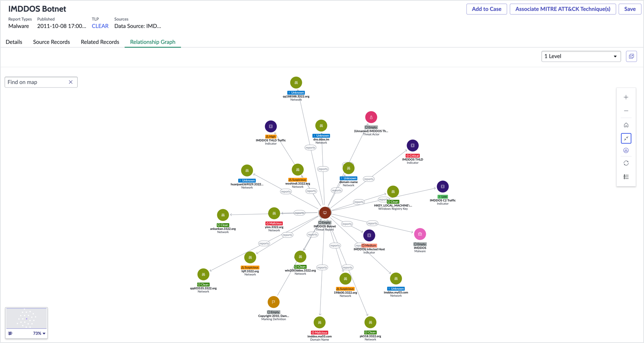Select the win2003ddos.3322.org network node
This screenshot has height=343, width=644.
pos(300,257)
